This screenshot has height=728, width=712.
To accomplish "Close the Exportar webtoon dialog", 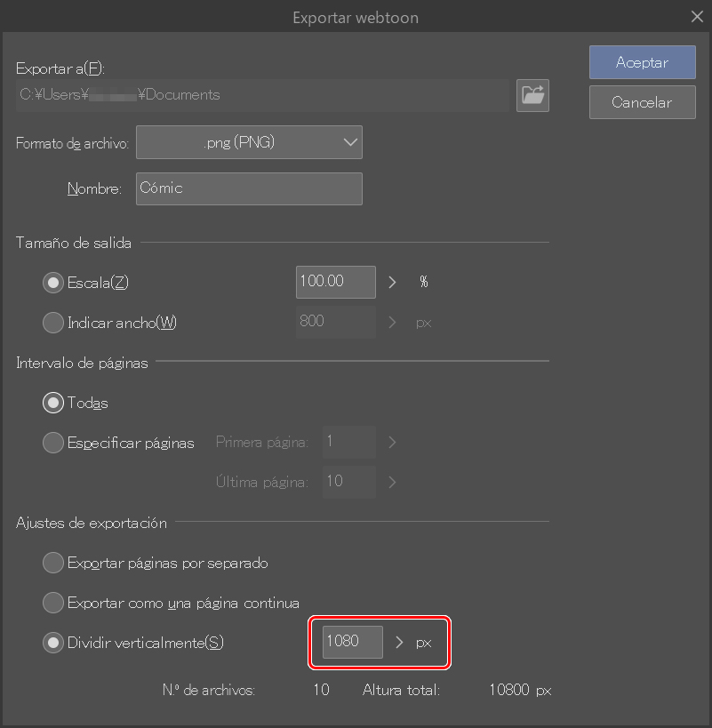I will point(697,15).
